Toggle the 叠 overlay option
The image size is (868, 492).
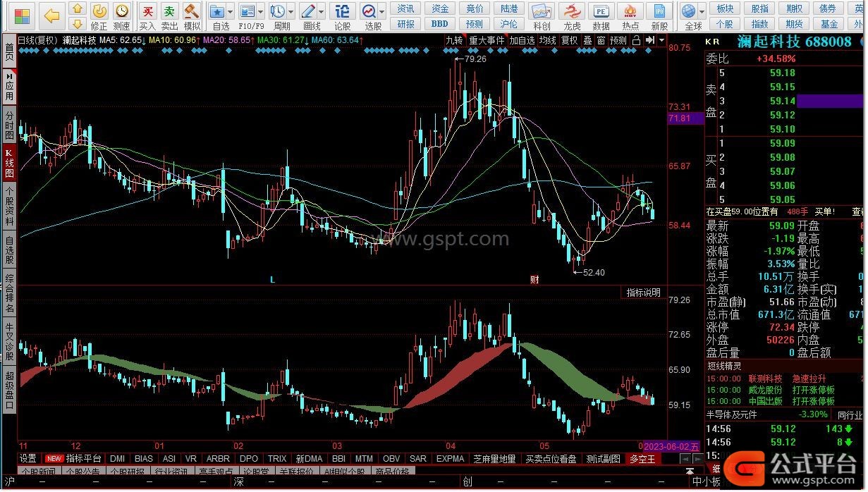pos(587,40)
